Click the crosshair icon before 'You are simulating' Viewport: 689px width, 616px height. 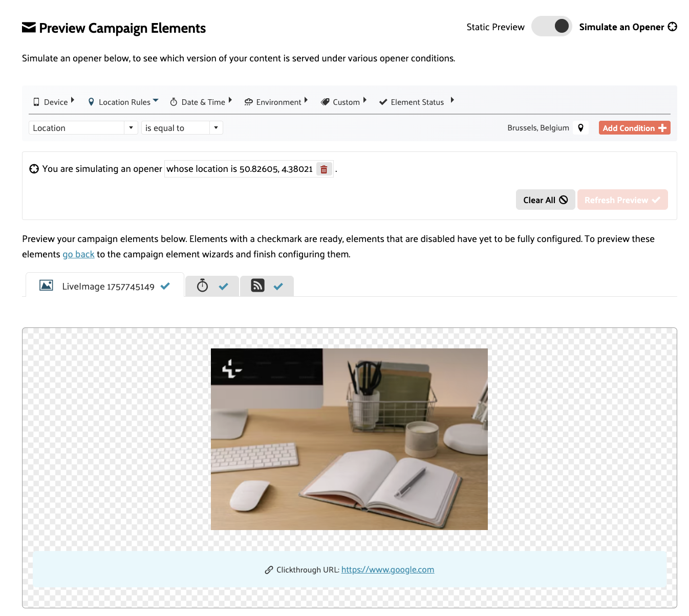point(34,169)
